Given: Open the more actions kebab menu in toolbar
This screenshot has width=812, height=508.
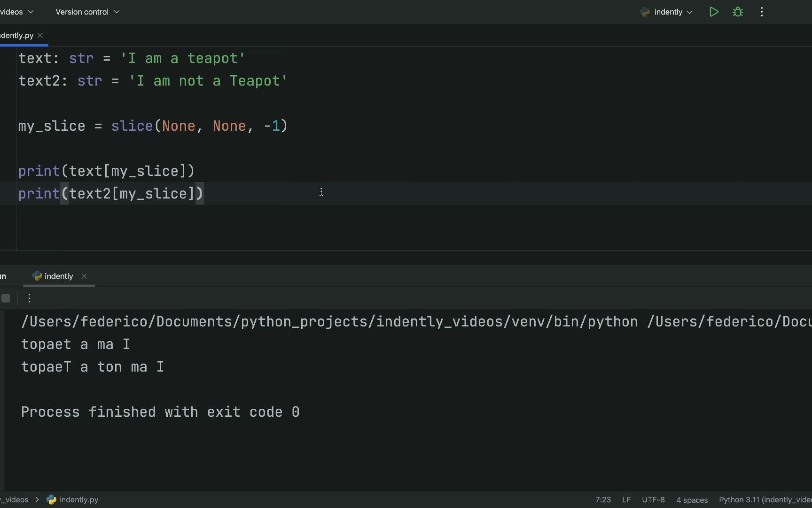Looking at the screenshot, I should click(762, 12).
